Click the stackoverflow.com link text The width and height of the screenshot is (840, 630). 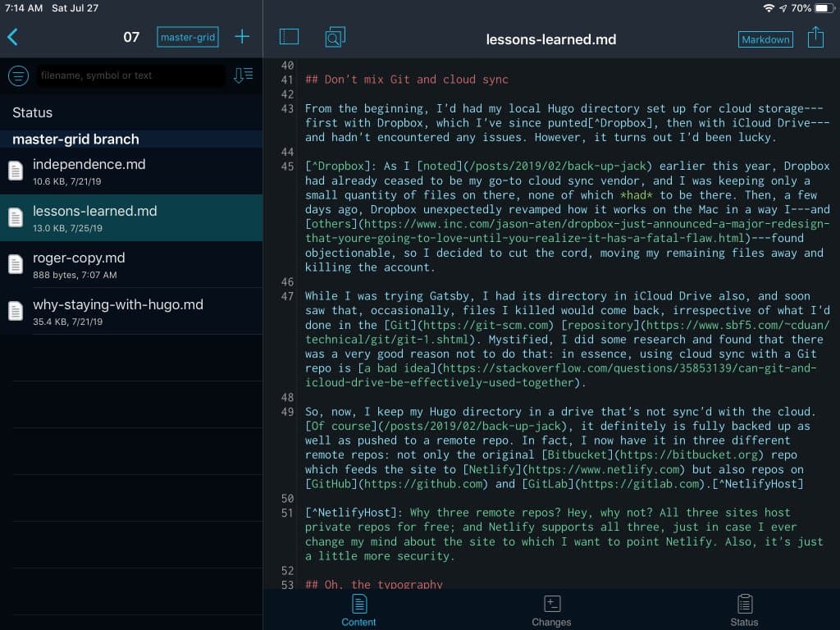pos(561,375)
